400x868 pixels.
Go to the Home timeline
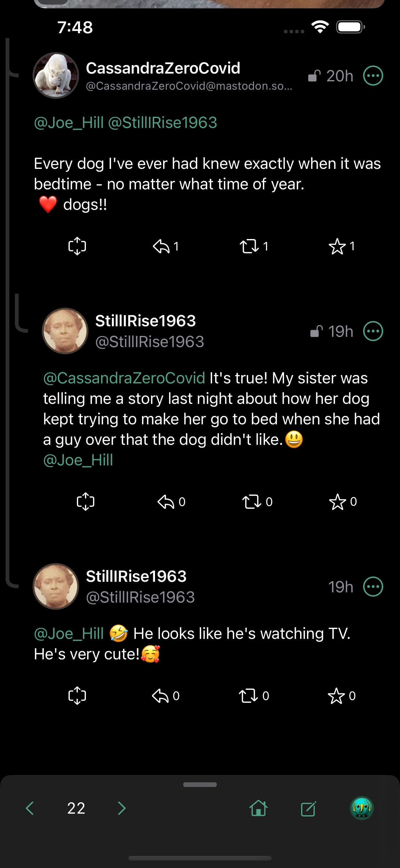(x=259, y=808)
